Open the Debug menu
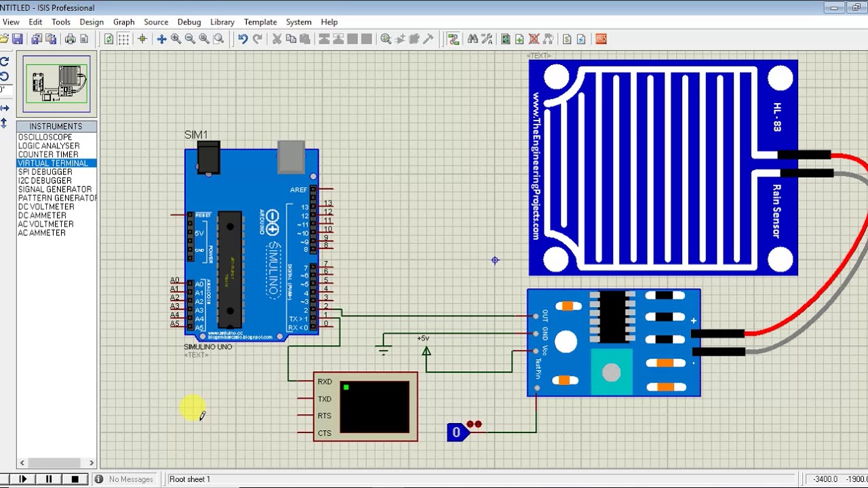Image resolution: width=868 pixels, height=488 pixels. click(x=189, y=22)
